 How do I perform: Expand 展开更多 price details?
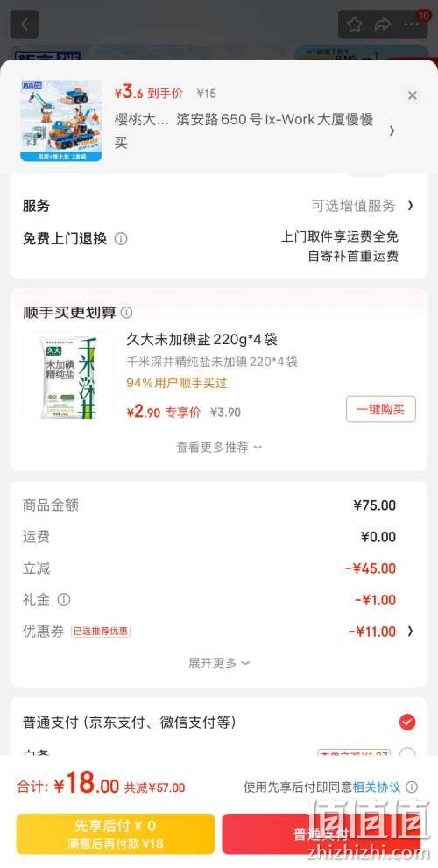pos(219,663)
